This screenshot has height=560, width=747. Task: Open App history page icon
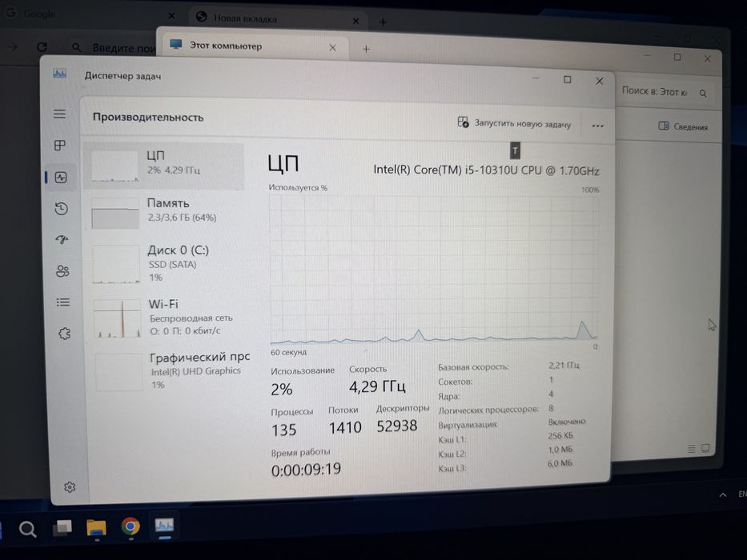[x=62, y=209]
